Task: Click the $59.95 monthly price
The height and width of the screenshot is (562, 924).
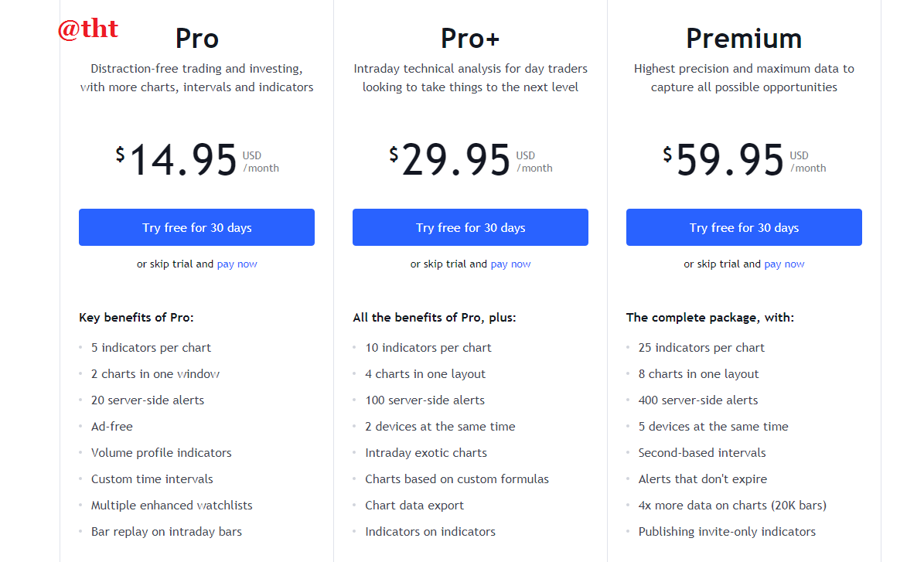Action: [x=744, y=160]
